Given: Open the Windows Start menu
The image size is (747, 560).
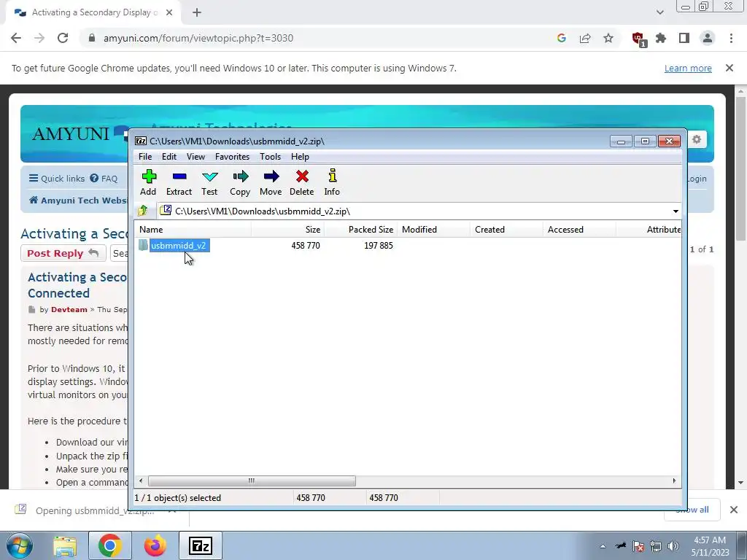Looking at the screenshot, I should [18, 545].
